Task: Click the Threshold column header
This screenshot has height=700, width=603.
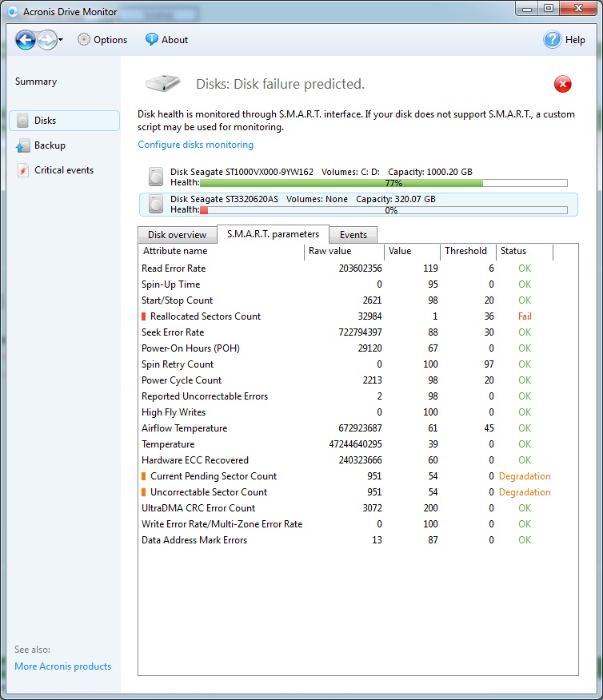Action: (468, 251)
